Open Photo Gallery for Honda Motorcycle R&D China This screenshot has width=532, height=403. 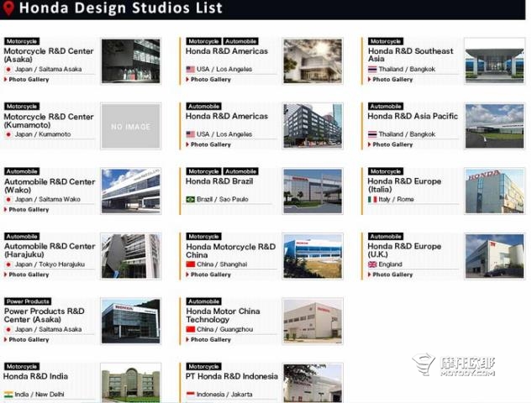click(208, 275)
